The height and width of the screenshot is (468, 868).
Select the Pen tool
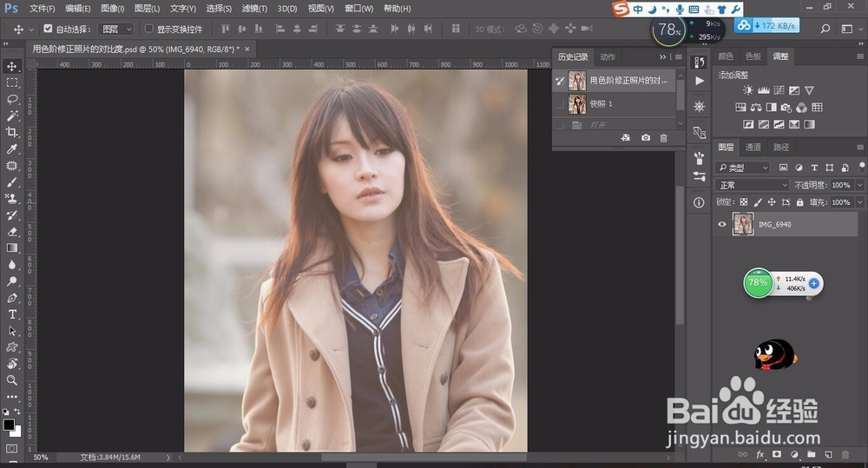[x=11, y=298]
